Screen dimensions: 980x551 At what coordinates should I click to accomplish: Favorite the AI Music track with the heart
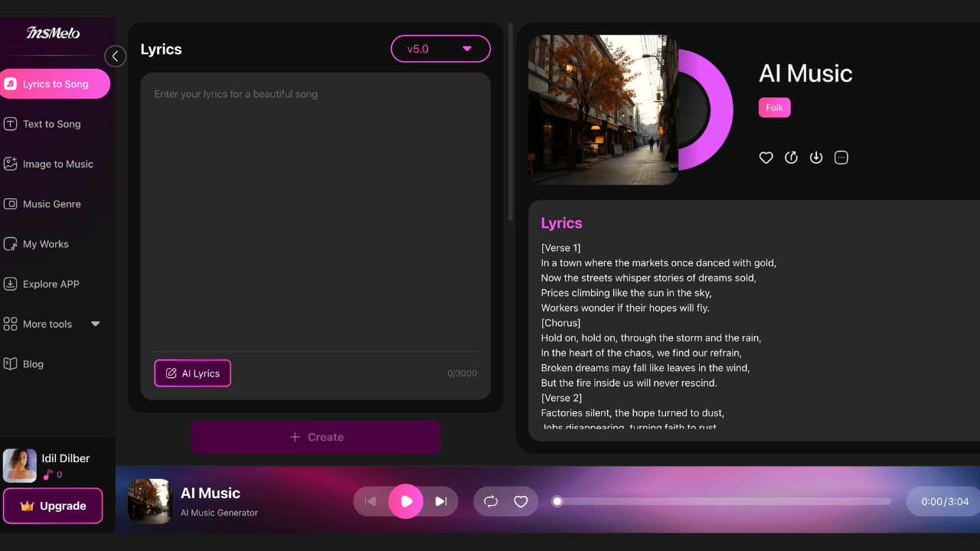(766, 157)
